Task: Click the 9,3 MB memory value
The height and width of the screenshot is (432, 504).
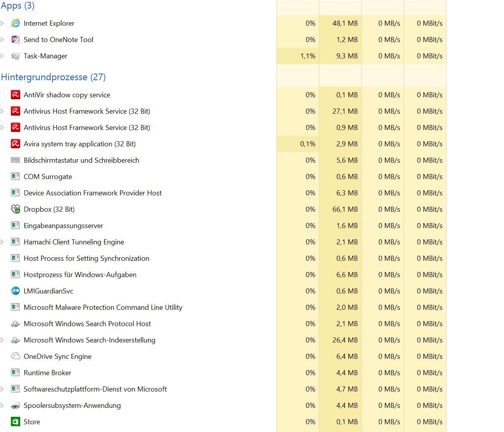Action: 347,56
